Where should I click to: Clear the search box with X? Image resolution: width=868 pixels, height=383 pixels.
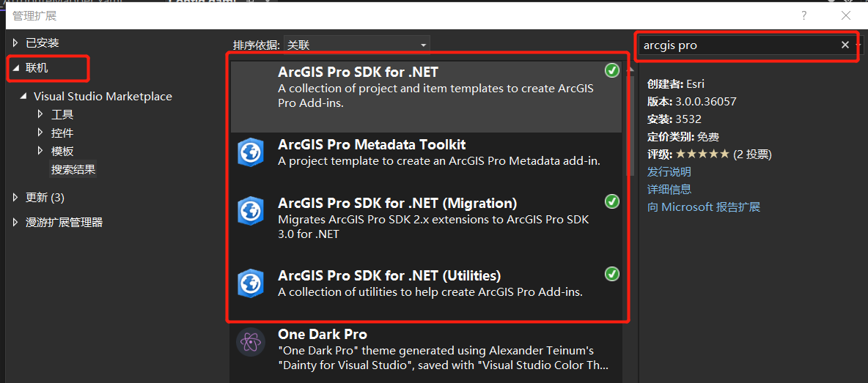point(845,45)
